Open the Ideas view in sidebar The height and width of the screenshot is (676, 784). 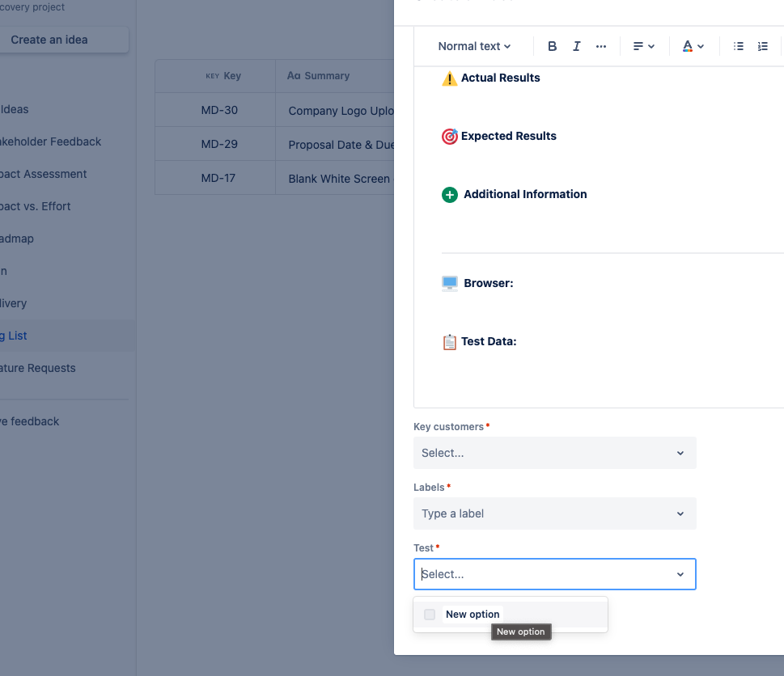(14, 109)
